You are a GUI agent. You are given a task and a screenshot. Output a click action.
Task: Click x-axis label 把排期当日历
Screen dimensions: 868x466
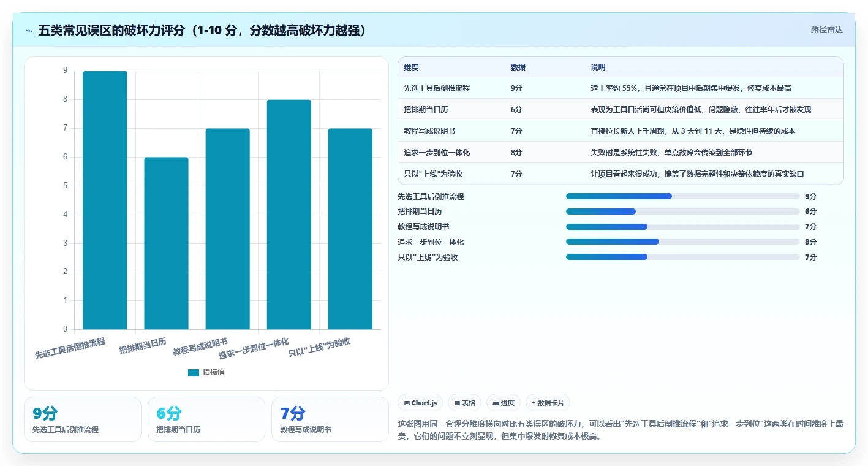pyautogui.click(x=143, y=346)
